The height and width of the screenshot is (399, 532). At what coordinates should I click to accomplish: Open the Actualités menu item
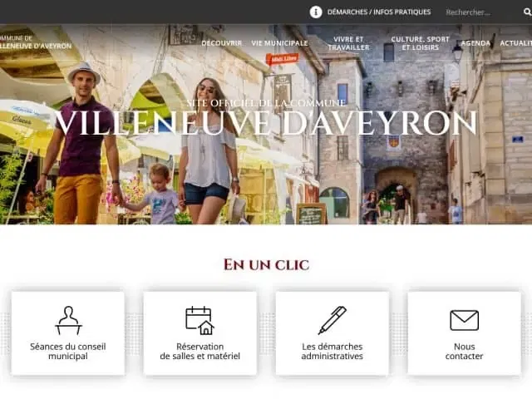click(515, 43)
